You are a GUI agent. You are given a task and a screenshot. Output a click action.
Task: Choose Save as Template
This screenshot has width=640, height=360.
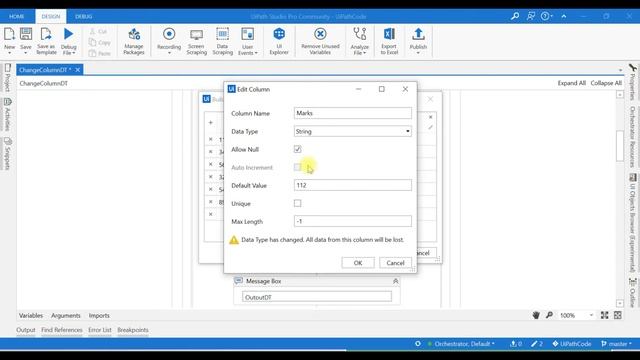[46, 41]
